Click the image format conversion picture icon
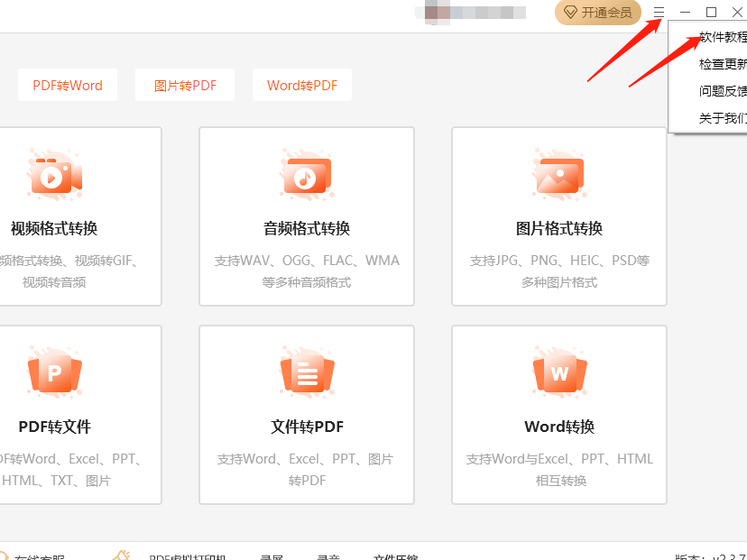 coord(559,174)
